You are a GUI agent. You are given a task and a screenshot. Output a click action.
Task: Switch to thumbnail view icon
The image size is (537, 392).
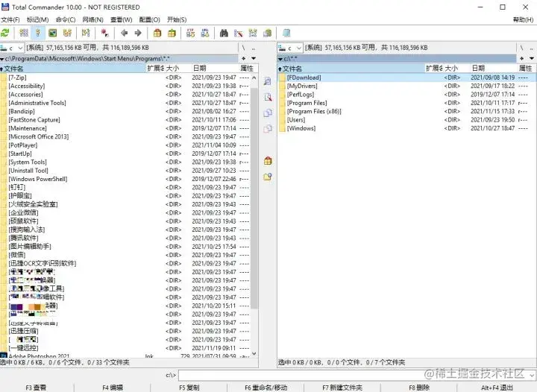click(52, 34)
